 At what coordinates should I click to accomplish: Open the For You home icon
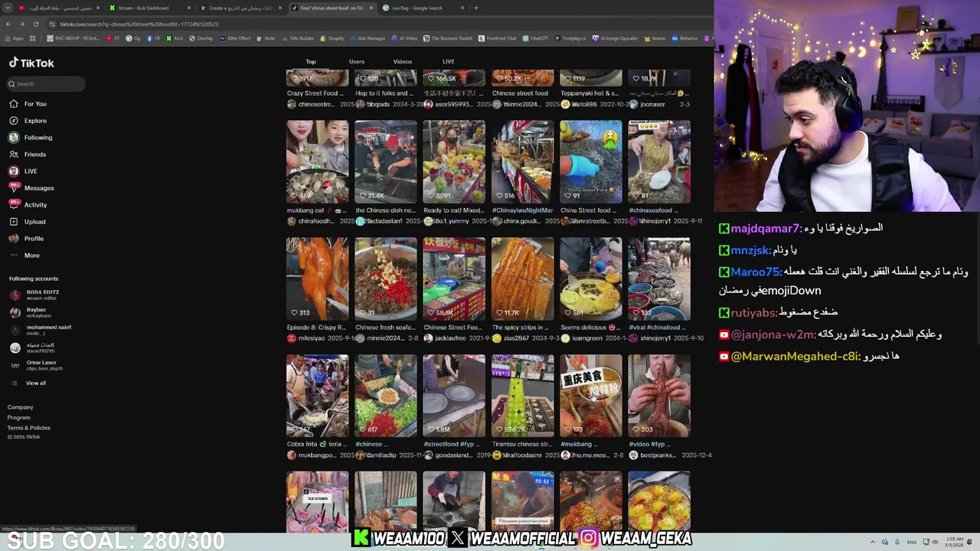click(x=13, y=104)
